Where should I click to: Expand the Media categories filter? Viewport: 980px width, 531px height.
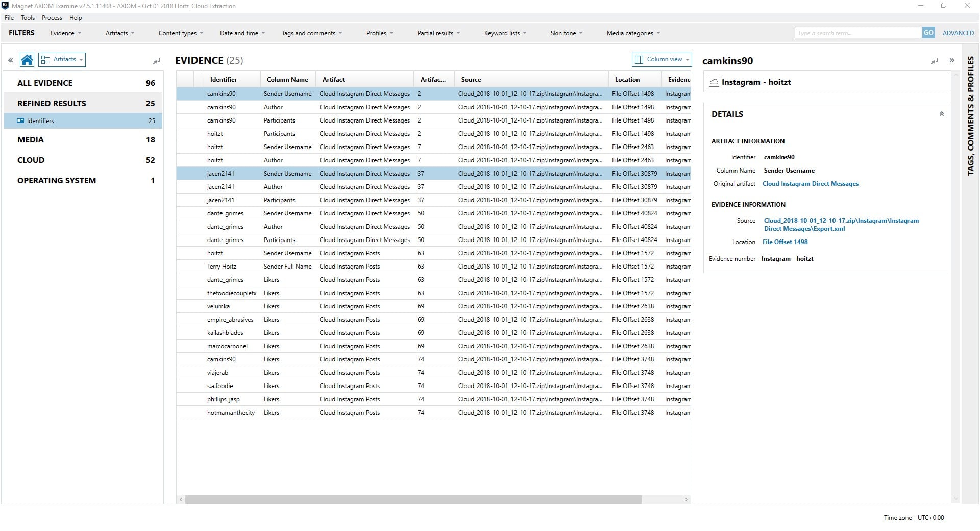(x=633, y=33)
